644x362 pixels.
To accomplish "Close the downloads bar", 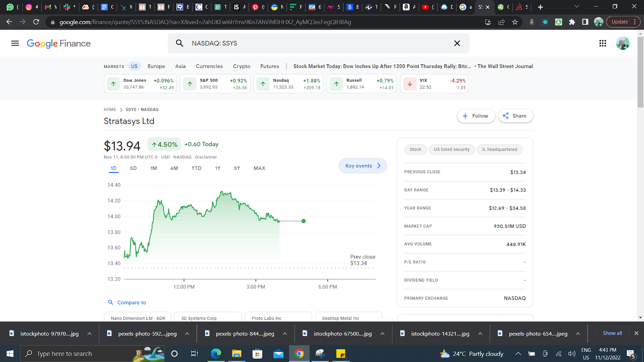I will pyautogui.click(x=636, y=333).
